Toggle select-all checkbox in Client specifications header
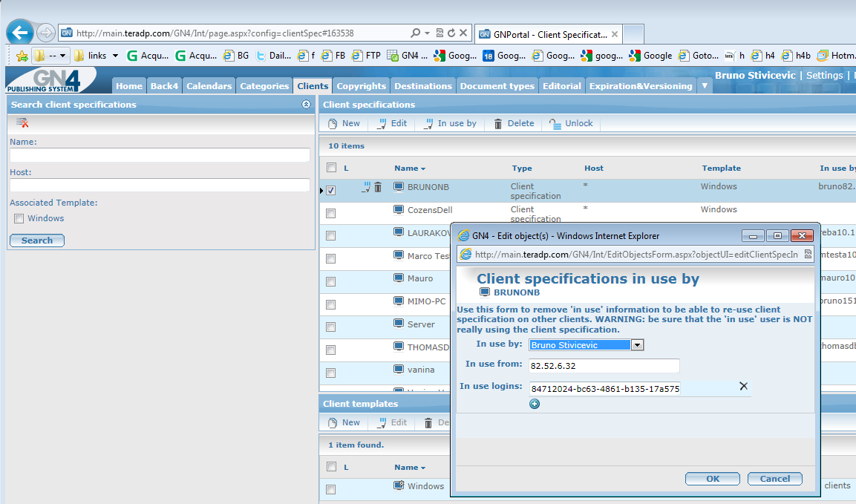This screenshot has height=504, width=856. pyautogui.click(x=331, y=167)
